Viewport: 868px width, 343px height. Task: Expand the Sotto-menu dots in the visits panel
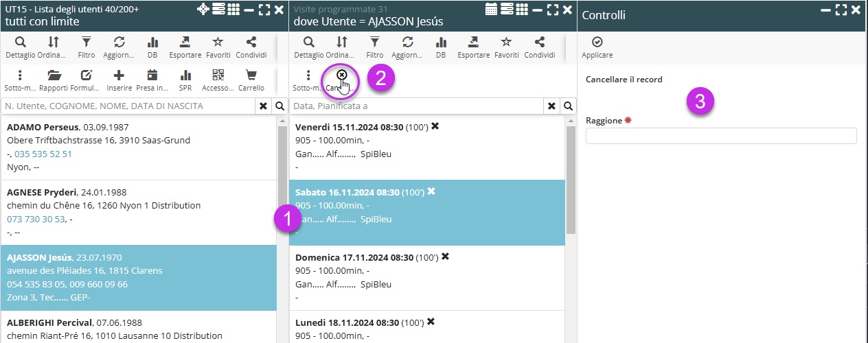click(308, 75)
